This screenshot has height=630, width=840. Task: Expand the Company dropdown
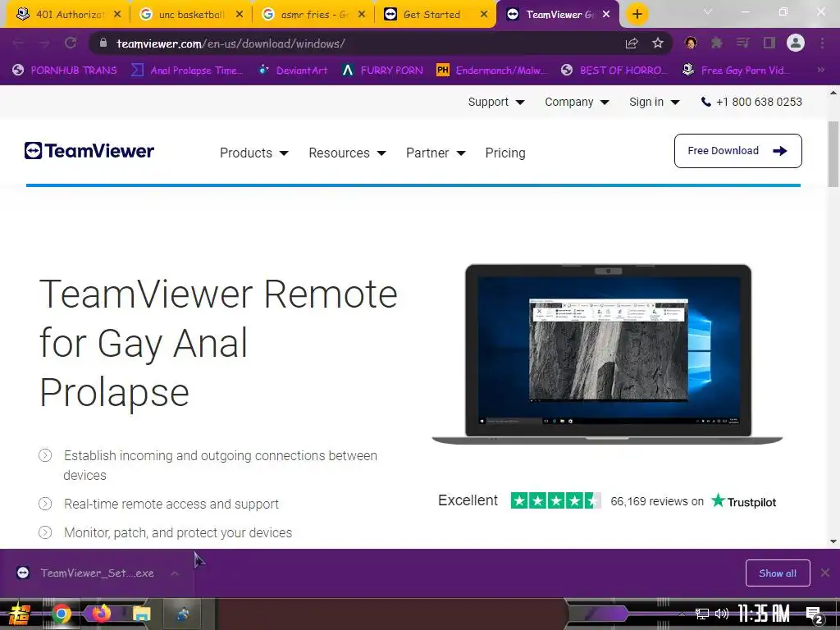click(577, 102)
